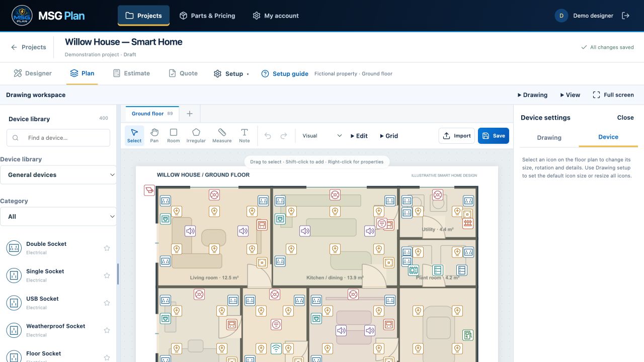
Task: Close the Device settings panel
Action: 625,118
